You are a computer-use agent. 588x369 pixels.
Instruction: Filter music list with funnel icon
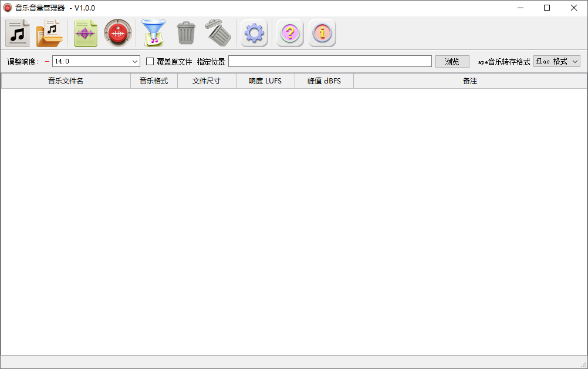coord(153,33)
